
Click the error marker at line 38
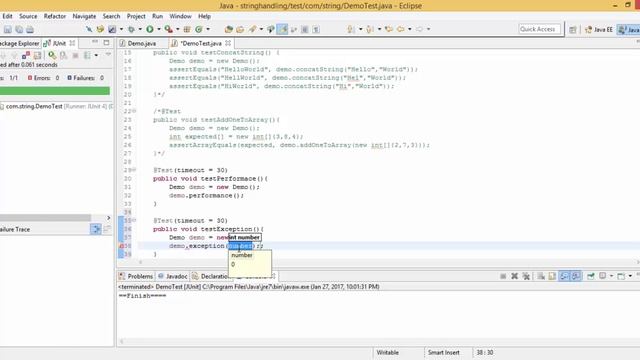[x=121, y=246]
